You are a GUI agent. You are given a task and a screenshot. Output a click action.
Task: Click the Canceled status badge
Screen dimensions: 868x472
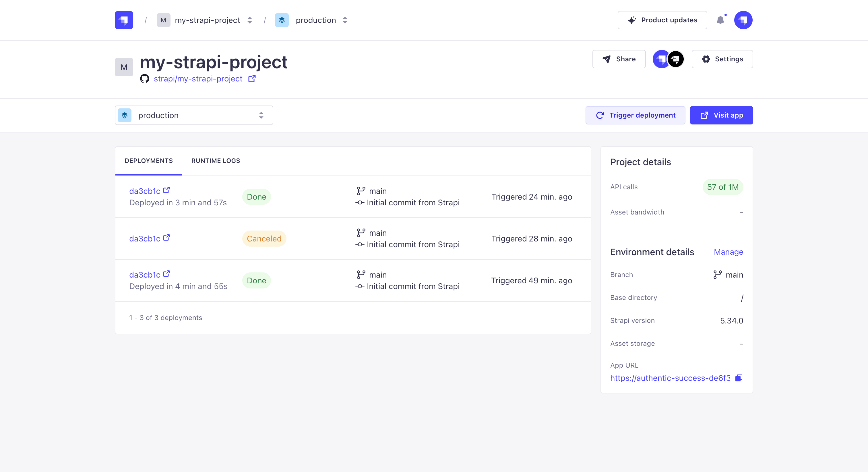tap(264, 239)
